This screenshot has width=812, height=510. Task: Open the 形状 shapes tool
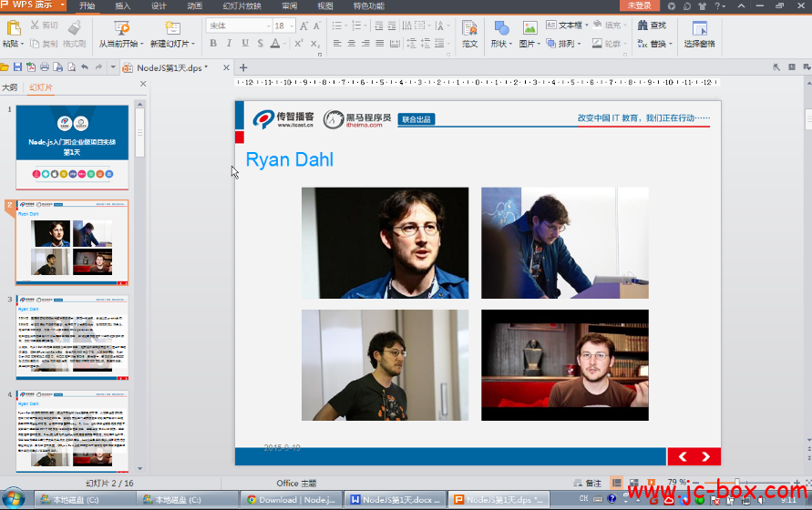(501, 28)
